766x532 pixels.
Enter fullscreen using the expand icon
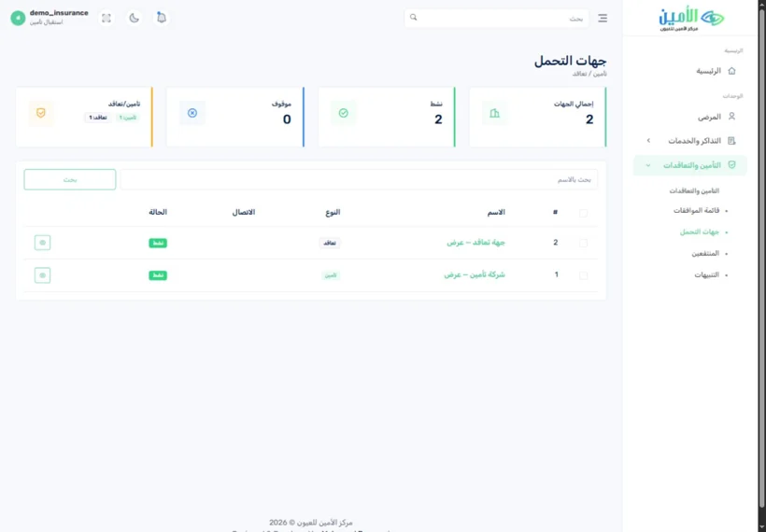(x=106, y=18)
